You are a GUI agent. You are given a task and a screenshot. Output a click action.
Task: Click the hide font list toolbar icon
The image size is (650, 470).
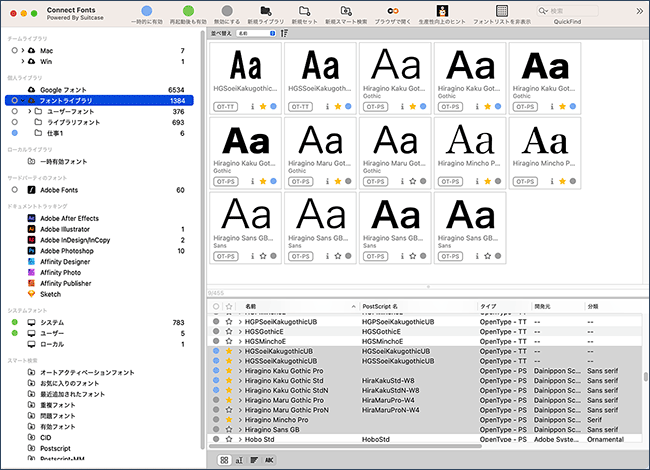[x=502, y=11]
